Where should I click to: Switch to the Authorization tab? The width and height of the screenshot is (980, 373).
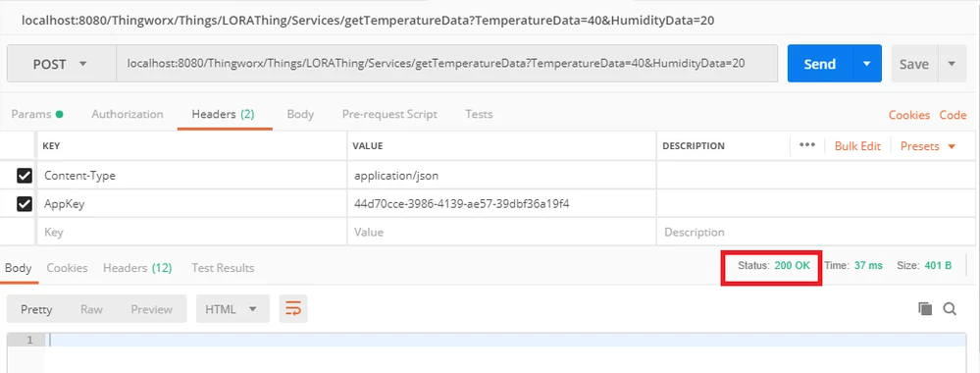point(128,114)
